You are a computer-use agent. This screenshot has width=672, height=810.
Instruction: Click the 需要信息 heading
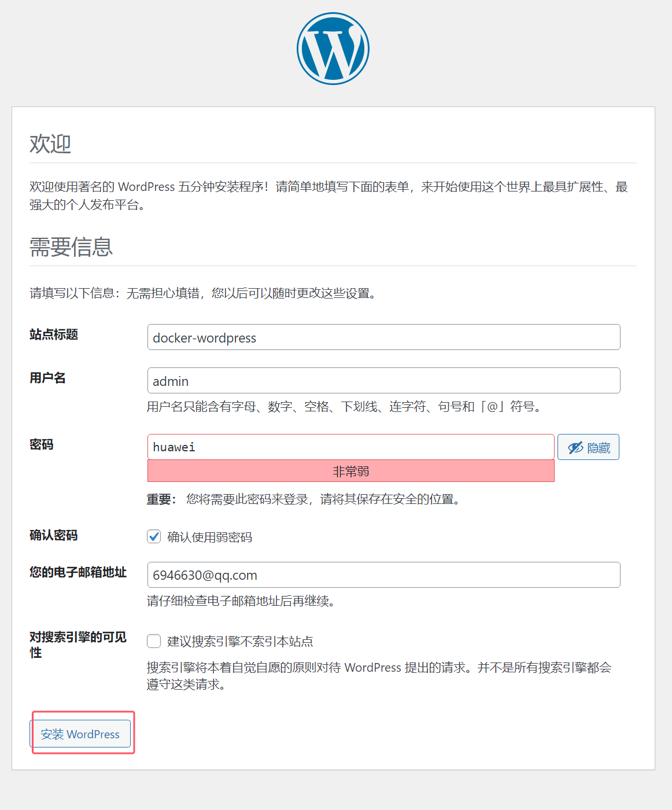coord(71,247)
